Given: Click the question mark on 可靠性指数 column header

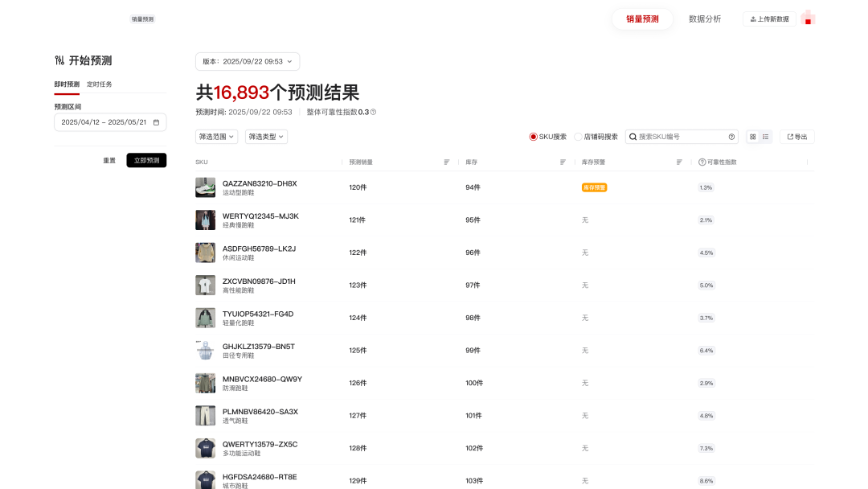Looking at the screenshot, I should 702,162.
